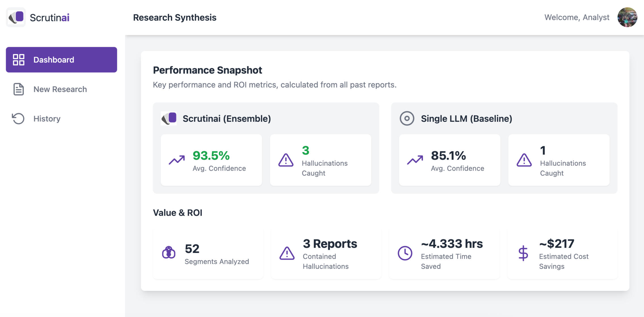Go to New Research page
This screenshot has width=644, height=317.
click(x=60, y=89)
